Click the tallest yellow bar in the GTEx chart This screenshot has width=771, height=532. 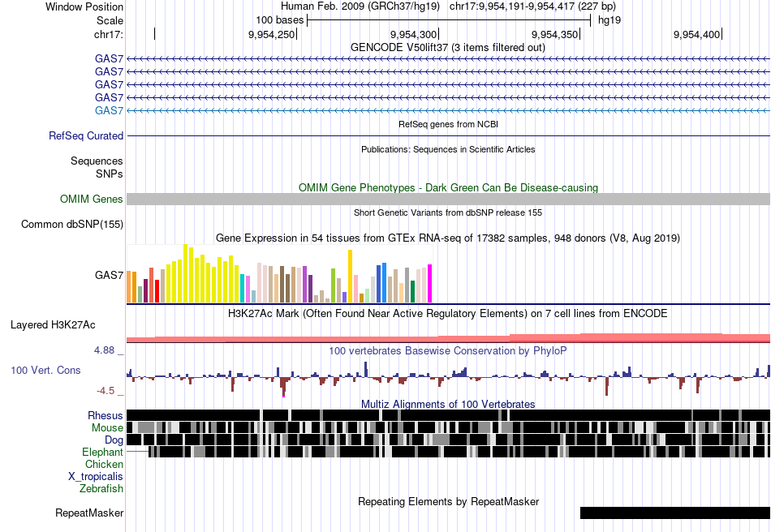coord(185,273)
